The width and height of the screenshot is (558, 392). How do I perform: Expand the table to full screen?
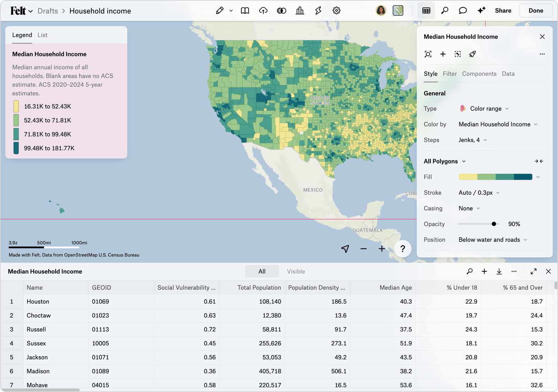(534, 271)
